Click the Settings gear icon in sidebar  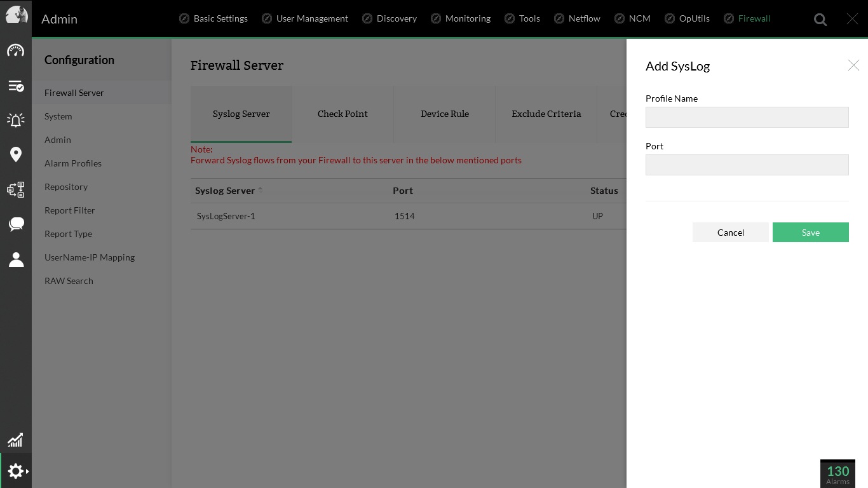click(16, 471)
